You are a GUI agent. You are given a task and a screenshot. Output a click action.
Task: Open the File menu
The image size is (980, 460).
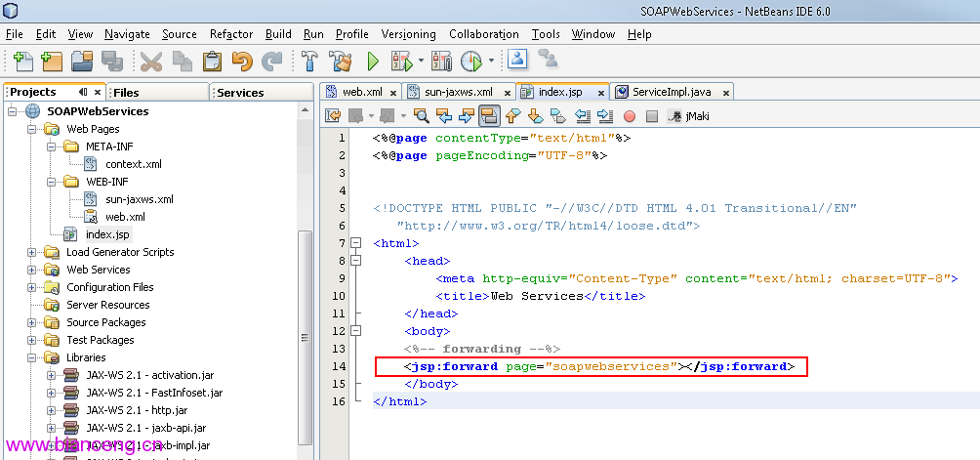point(14,34)
